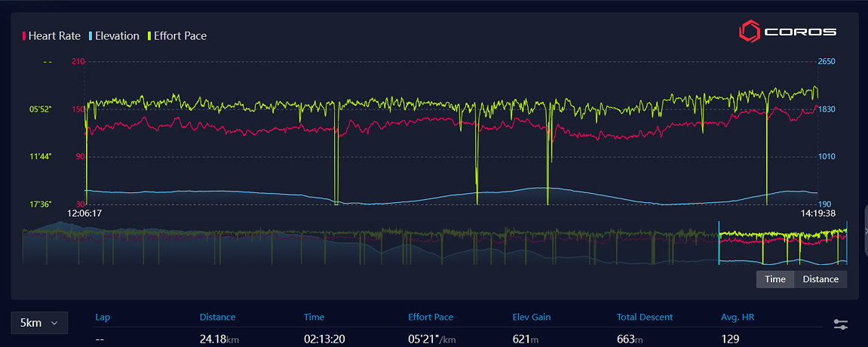Click right handle of overview range selector
The image size is (868, 347).
(847, 242)
